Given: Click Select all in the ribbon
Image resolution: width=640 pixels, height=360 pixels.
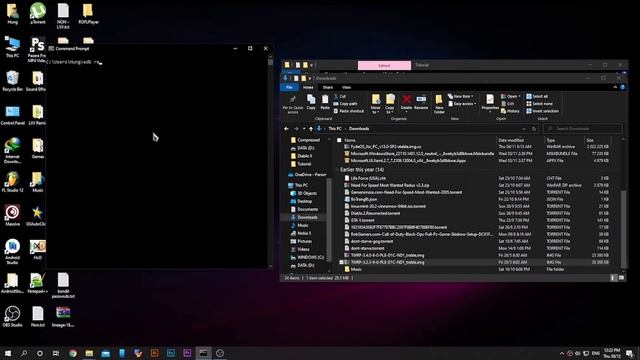Looking at the screenshot, I should [537, 96].
